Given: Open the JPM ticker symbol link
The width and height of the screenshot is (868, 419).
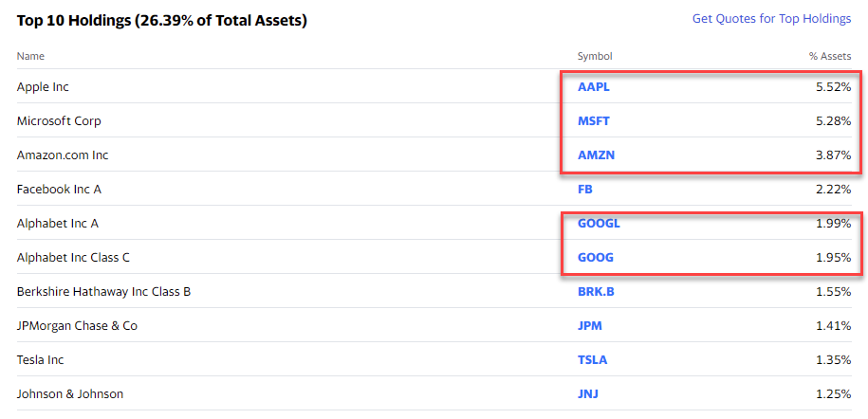Looking at the screenshot, I should (x=589, y=325).
